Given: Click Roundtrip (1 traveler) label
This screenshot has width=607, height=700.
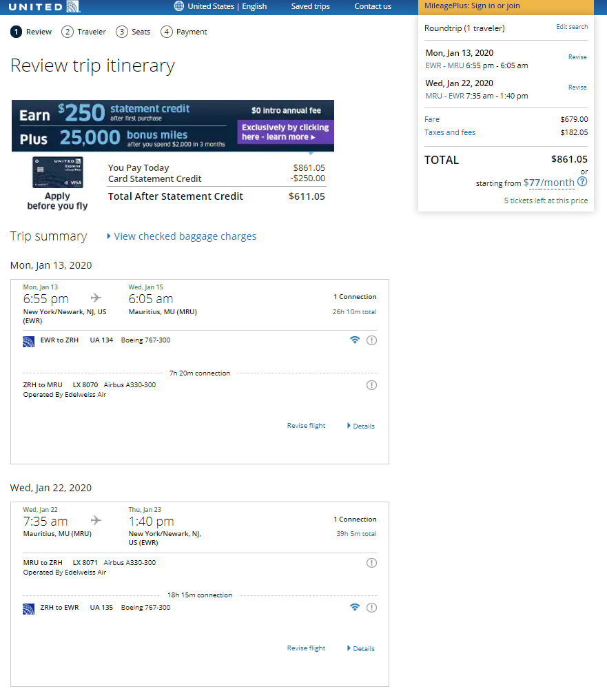Looking at the screenshot, I should [464, 28].
